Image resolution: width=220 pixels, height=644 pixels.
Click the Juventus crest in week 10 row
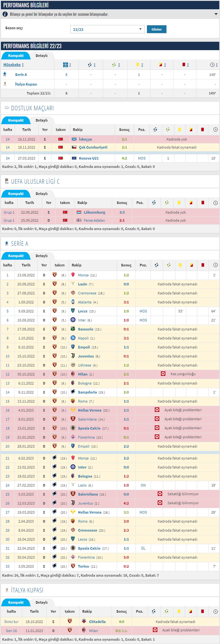[x=73, y=356]
